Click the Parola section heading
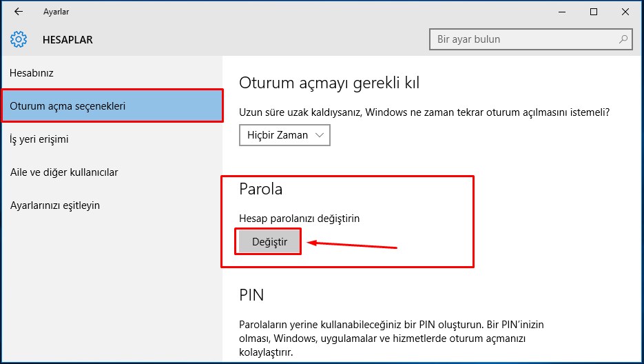The width and height of the screenshot is (644, 364). pyautogui.click(x=261, y=189)
